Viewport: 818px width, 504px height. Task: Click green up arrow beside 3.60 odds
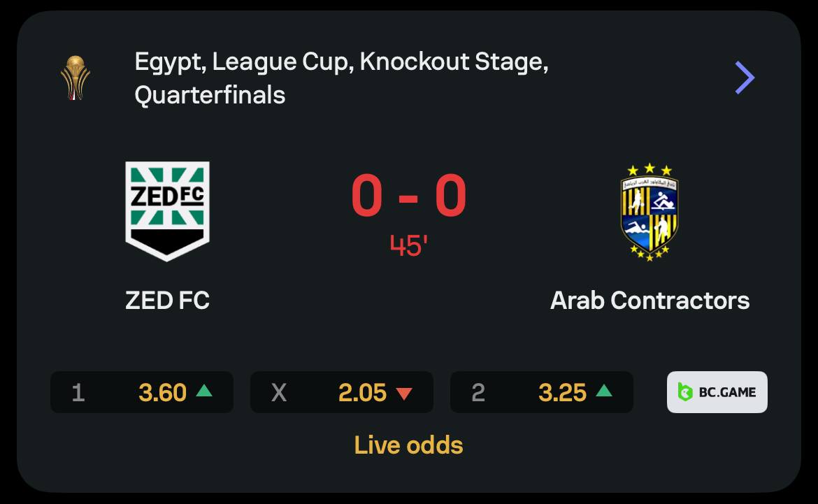204,391
